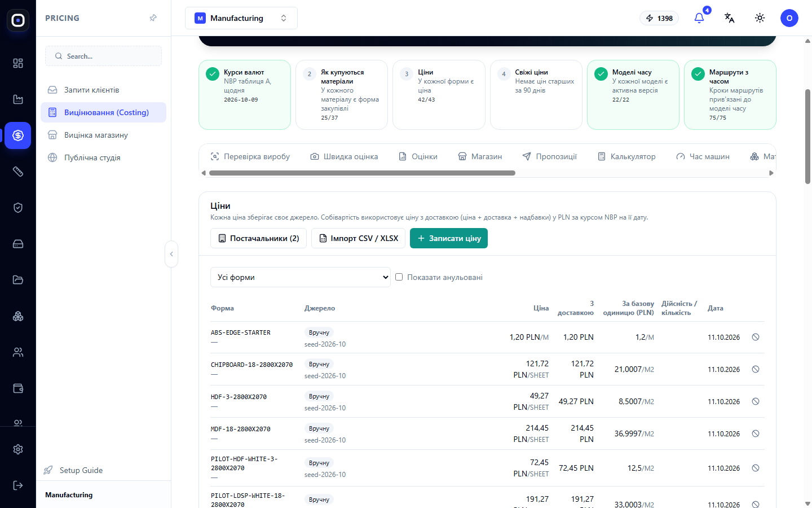Open the folder sidebar icon
The image size is (812, 508).
click(18, 280)
